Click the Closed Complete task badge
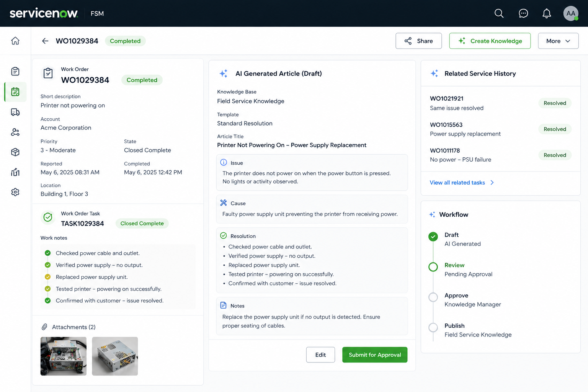Screen dimensions: 588x392 [142, 224]
